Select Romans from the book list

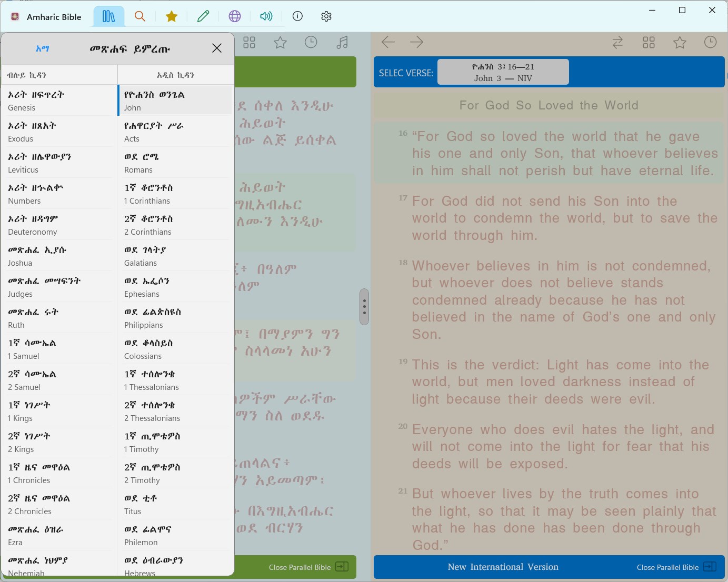pos(175,163)
